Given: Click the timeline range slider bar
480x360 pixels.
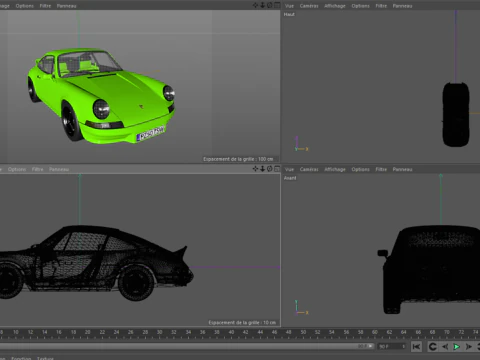Looking at the screenshot, I should pos(187,346).
